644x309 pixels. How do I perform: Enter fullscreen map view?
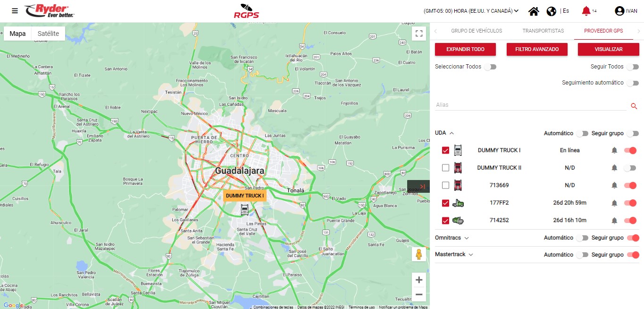[418, 34]
